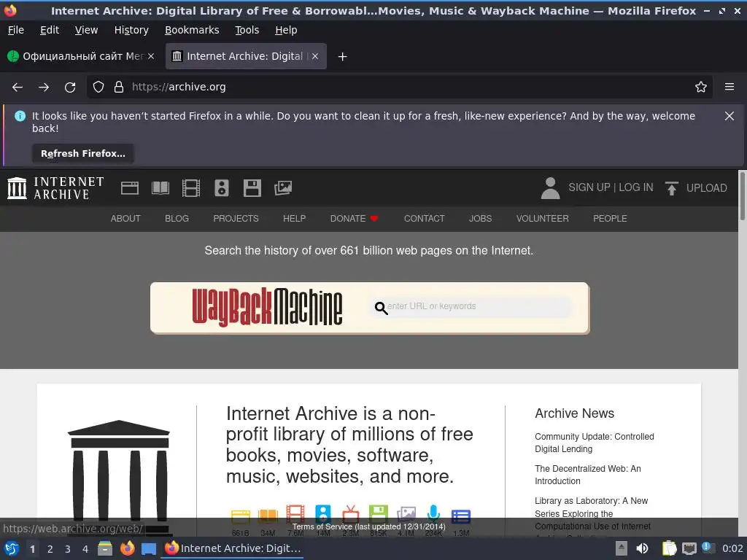The height and width of the screenshot is (560, 747).
Task: Click the user avatar icon beside Sign Up
Action: click(550, 188)
